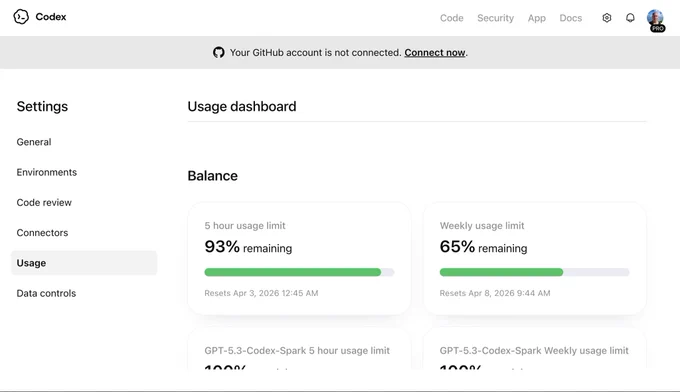Click the 5 hour usage limit progress bar

point(299,272)
